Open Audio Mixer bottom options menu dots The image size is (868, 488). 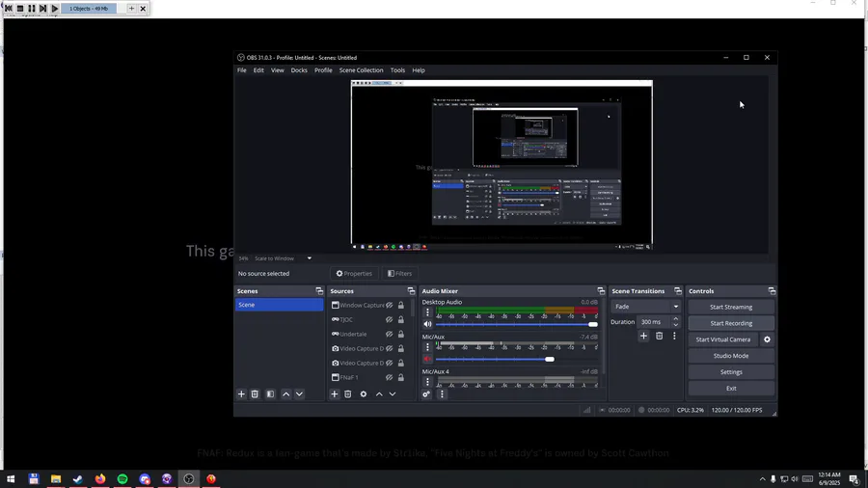(442, 393)
